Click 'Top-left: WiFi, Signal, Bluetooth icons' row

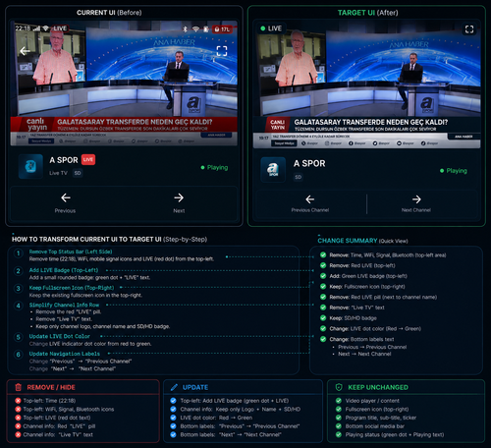(69, 409)
